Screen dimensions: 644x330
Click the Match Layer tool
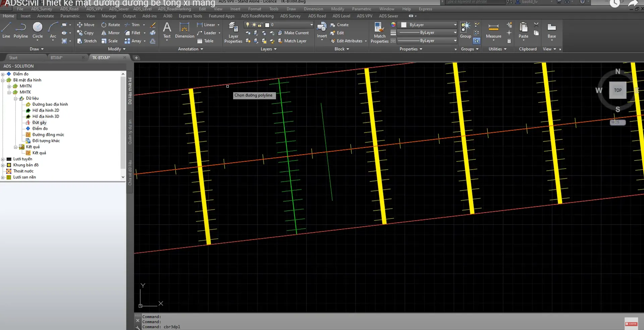292,41
